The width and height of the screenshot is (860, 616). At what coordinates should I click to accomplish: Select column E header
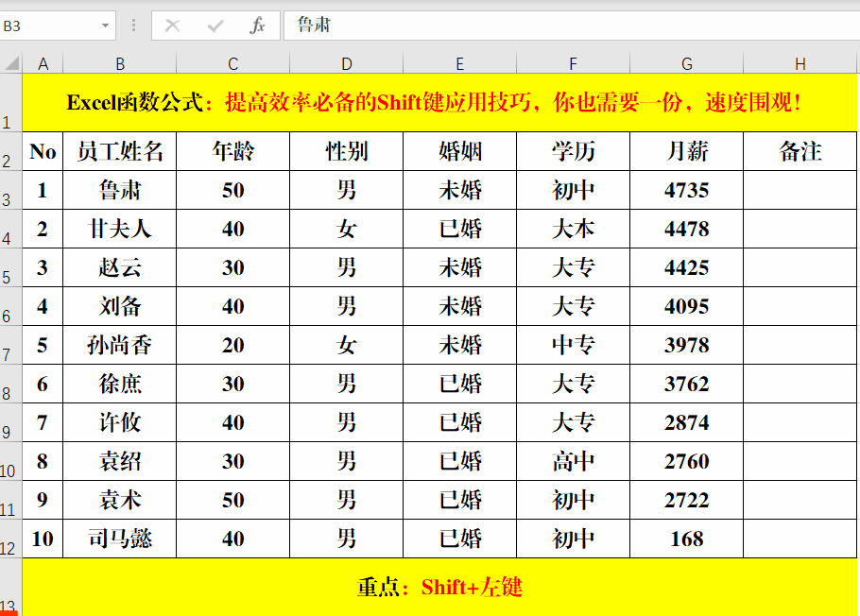[459, 63]
